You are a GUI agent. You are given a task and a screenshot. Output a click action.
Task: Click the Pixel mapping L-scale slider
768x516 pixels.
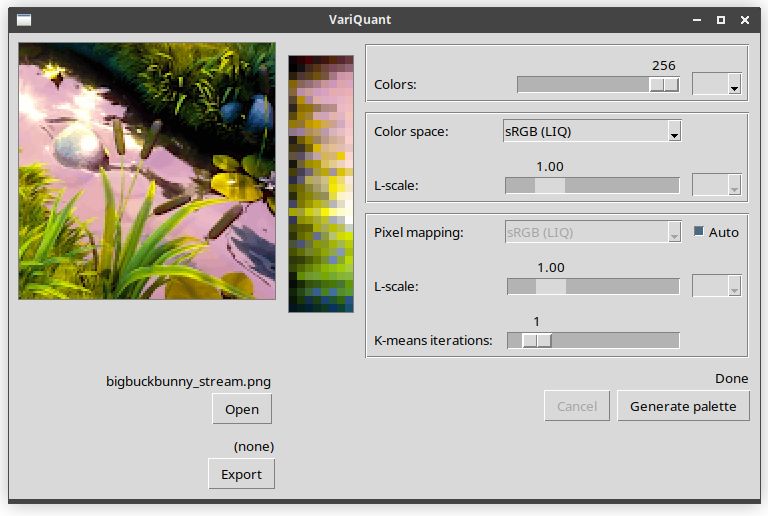click(x=593, y=286)
